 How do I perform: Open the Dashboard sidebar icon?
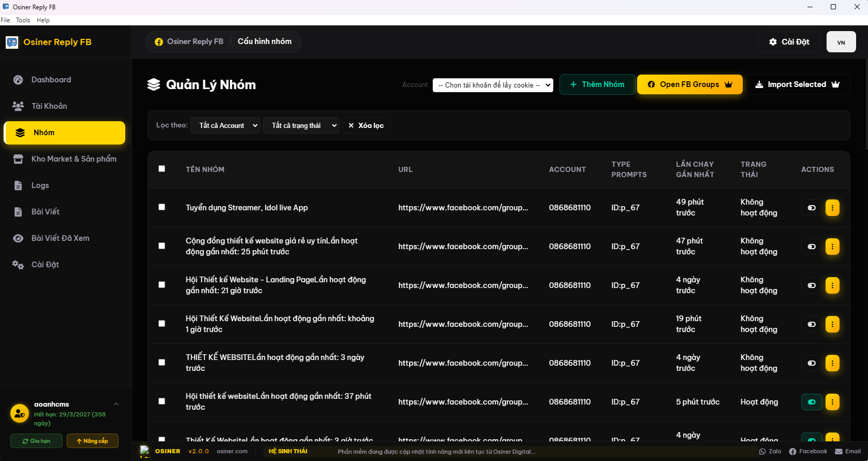[x=18, y=80]
